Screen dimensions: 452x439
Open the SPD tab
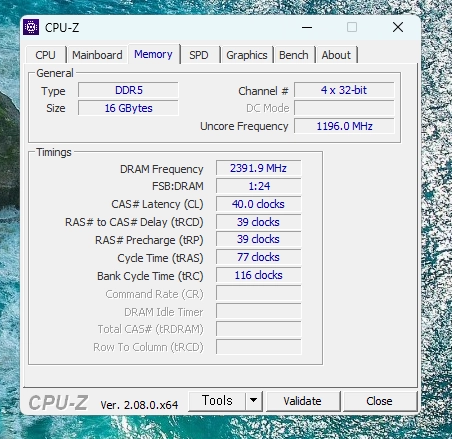click(x=199, y=55)
